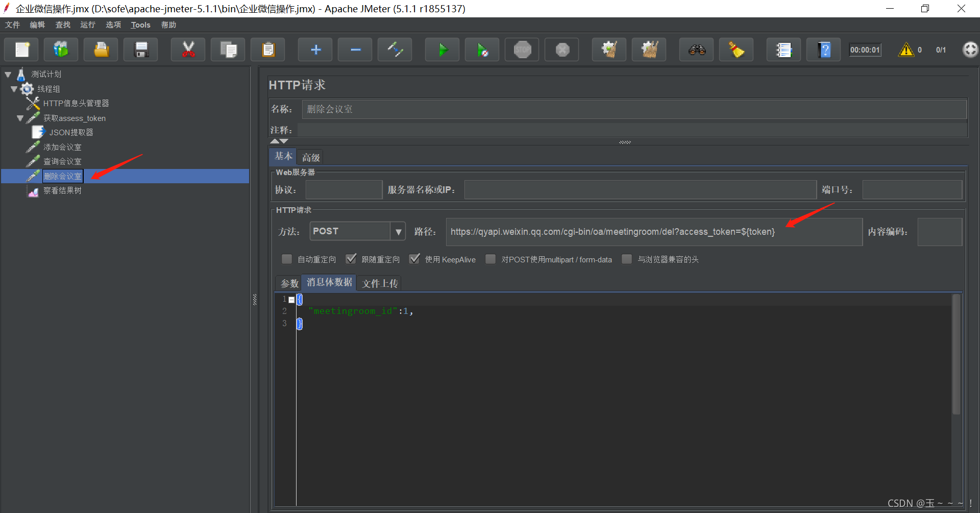Enable 对POST使用multipart / form-data checkbox
Image resolution: width=980 pixels, height=513 pixels.
click(491, 259)
